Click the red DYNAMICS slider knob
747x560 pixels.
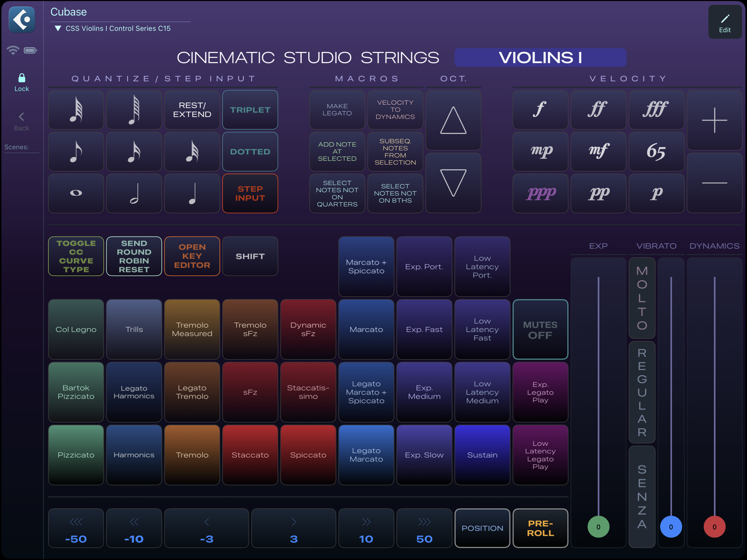714,527
